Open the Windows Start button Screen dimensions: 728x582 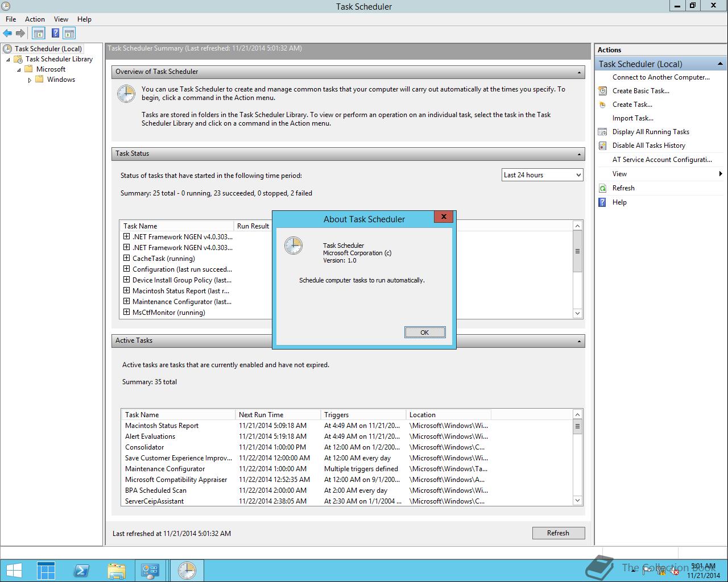click(x=14, y=570)
